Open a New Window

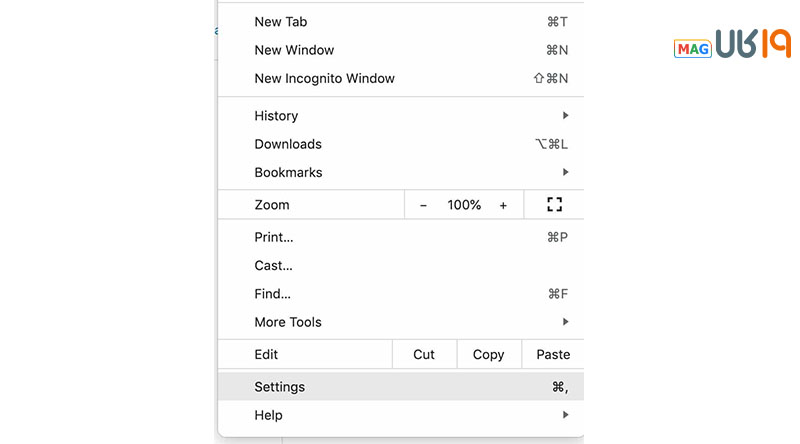coord(294,50)
